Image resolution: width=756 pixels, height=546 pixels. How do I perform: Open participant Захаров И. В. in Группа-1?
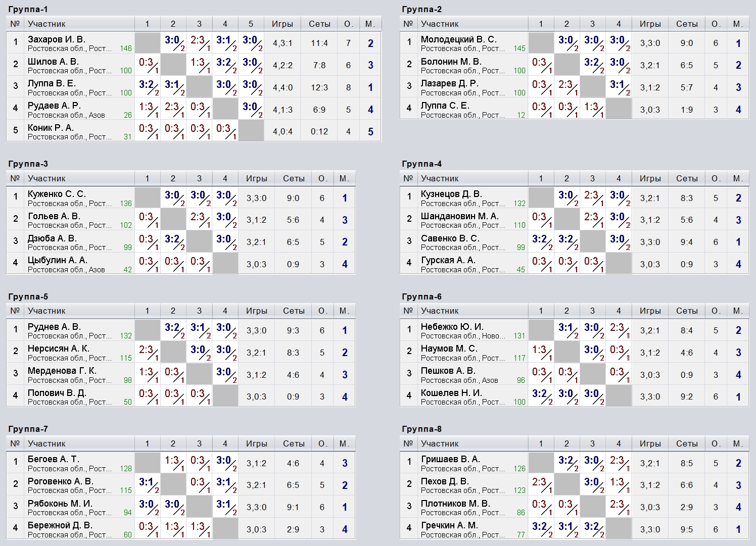57,39
